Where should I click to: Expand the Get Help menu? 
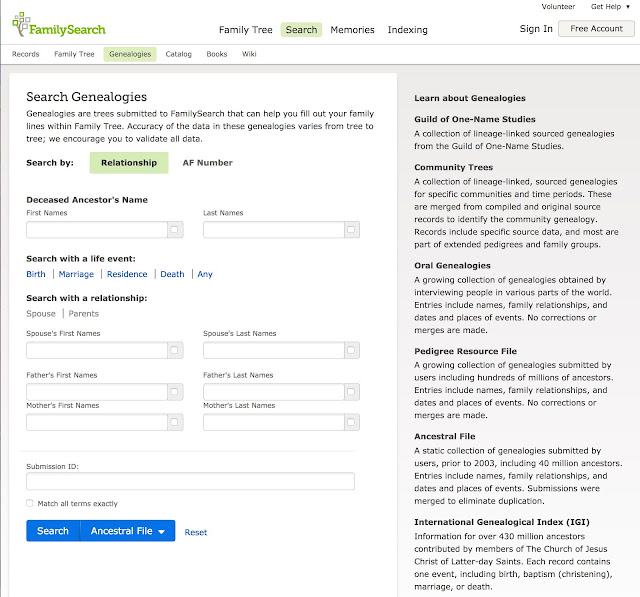coord(610,7)
